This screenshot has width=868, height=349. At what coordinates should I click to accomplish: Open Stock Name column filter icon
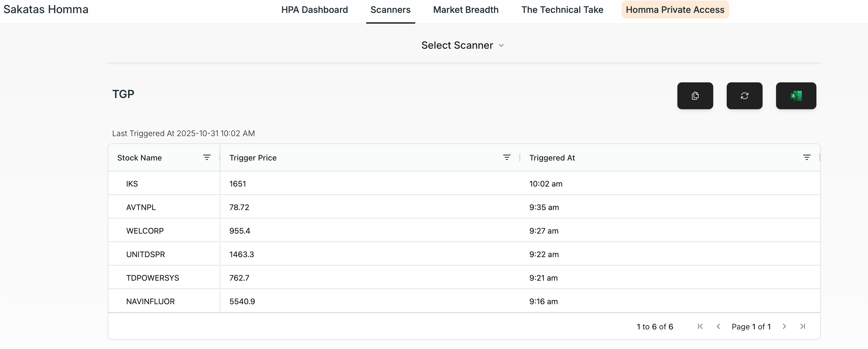click(207, 157)
